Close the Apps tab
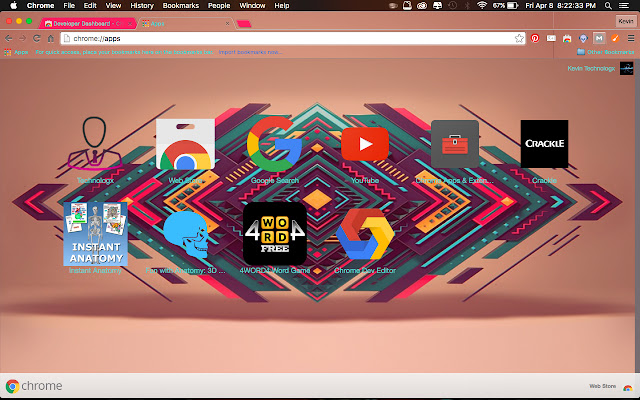 coord(227,24)
